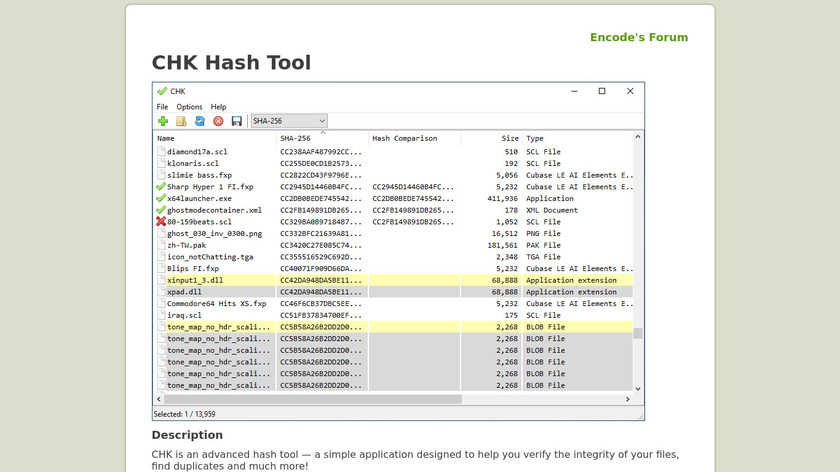
Task: Open the File menu
Action: click(162, 107)
